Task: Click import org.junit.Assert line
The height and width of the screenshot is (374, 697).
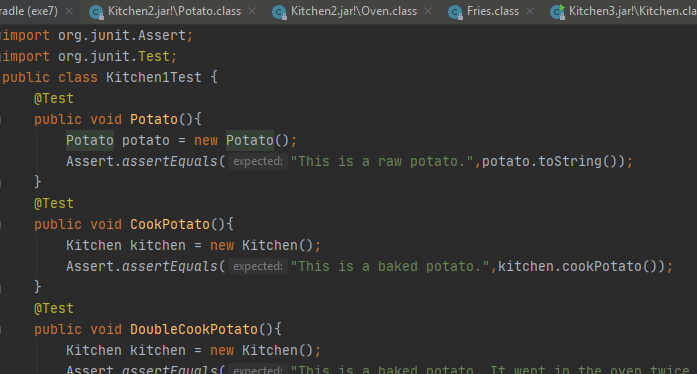Action: (x=97, y=35)
